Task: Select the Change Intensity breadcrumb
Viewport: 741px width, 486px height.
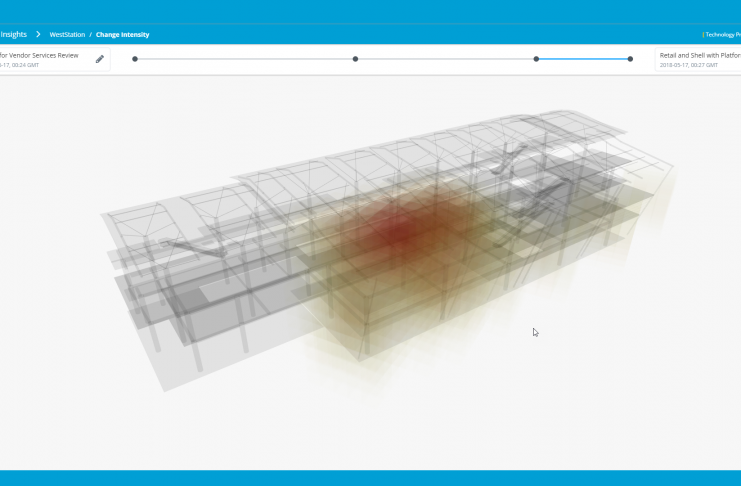Action: [x=122, y=34]
